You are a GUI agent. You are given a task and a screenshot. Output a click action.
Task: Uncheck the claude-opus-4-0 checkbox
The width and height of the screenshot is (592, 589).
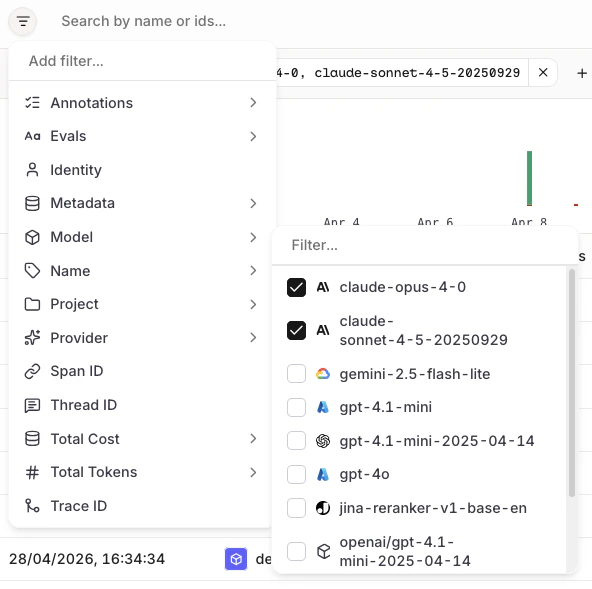[296, 287]
